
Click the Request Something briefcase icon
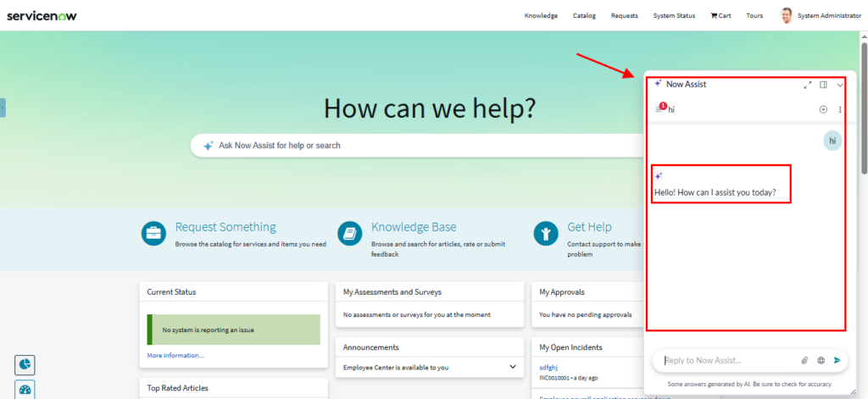point(153,233)
